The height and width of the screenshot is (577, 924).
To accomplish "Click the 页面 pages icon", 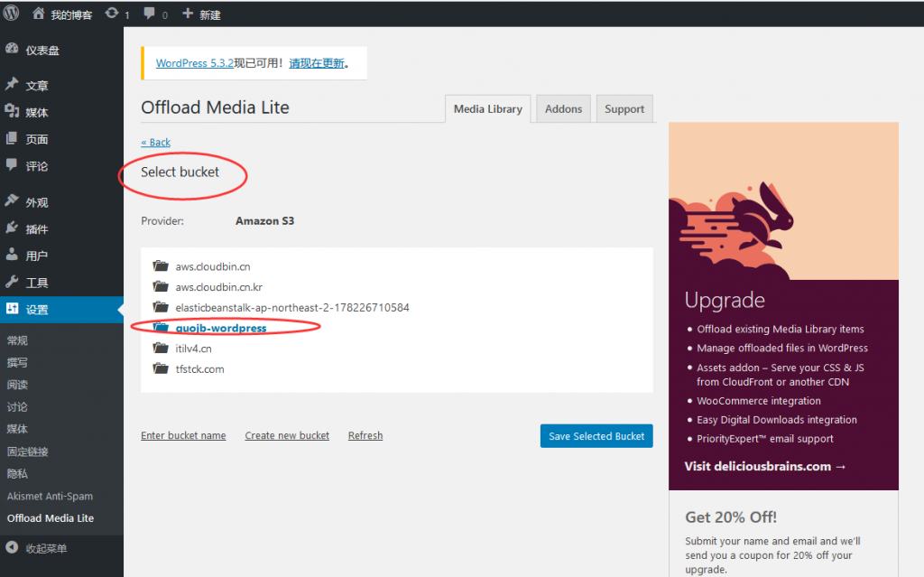I will (x=12, y=138).
